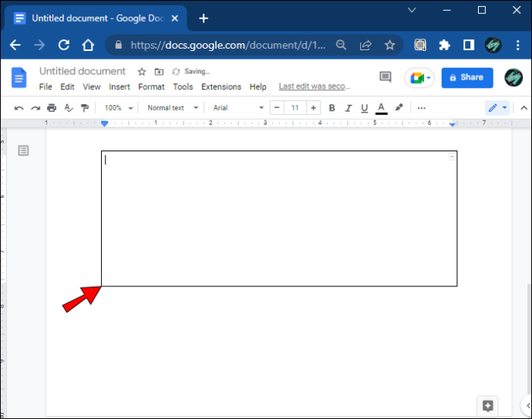Click the font size field showing 11
Screen dimensions: 532x419
pos(295,108)
